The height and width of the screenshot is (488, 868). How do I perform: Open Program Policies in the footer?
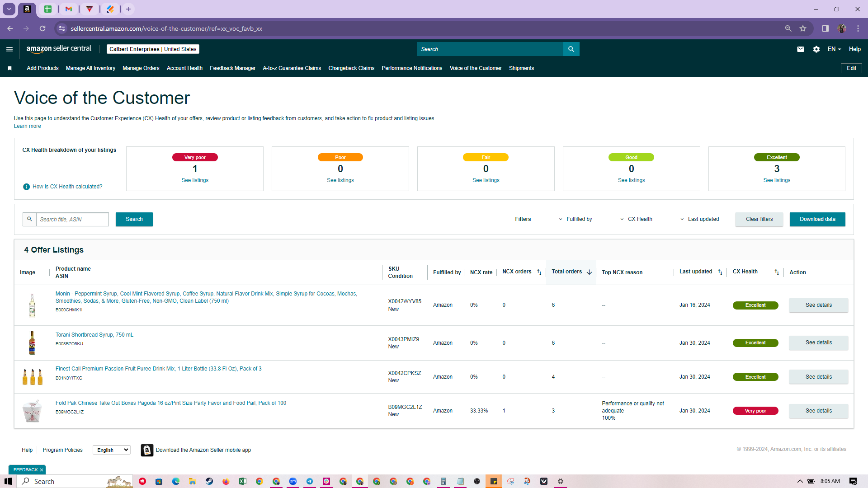click(x=62, y=450)
